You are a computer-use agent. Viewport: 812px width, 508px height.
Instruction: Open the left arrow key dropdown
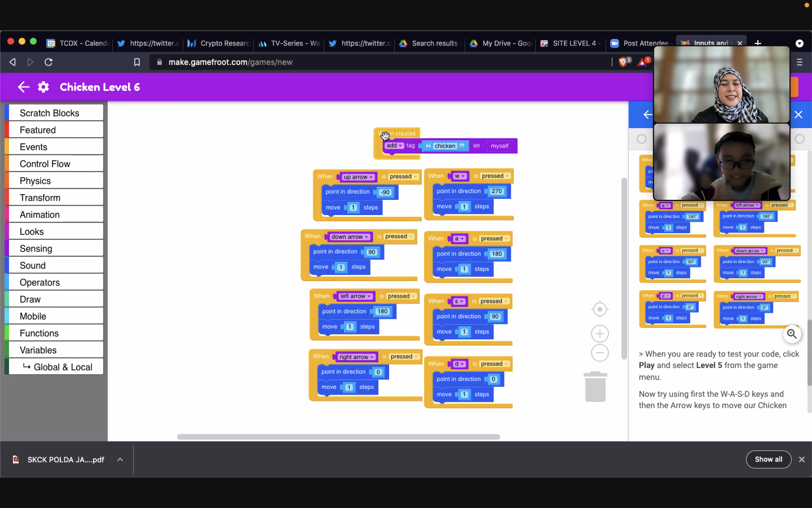[355, 296]
